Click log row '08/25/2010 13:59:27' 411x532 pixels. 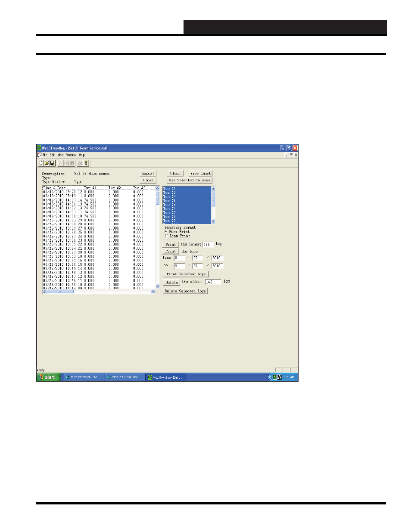[x=99, y=228]
